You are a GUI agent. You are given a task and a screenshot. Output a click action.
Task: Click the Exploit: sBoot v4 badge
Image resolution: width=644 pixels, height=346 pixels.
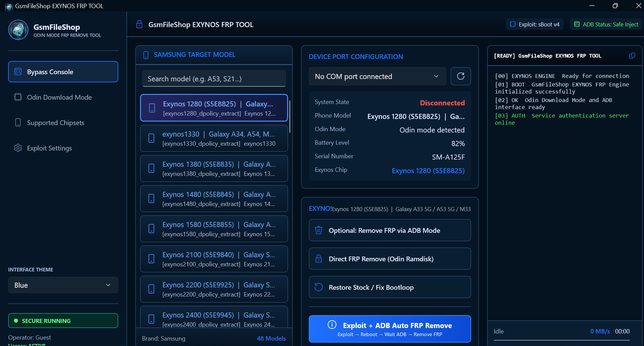click(535, 24)
